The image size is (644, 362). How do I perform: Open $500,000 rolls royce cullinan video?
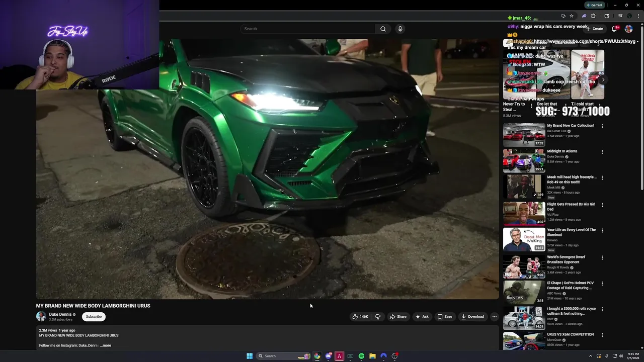click(571, 311)
